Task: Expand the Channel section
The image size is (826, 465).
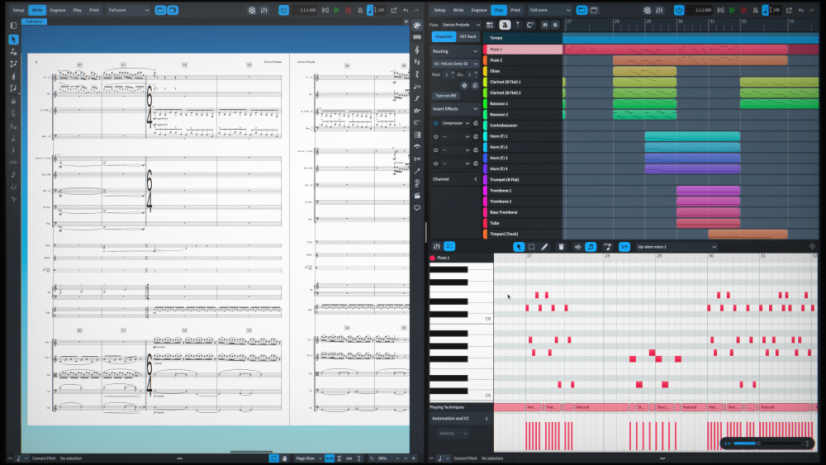Action: point(455,179)
